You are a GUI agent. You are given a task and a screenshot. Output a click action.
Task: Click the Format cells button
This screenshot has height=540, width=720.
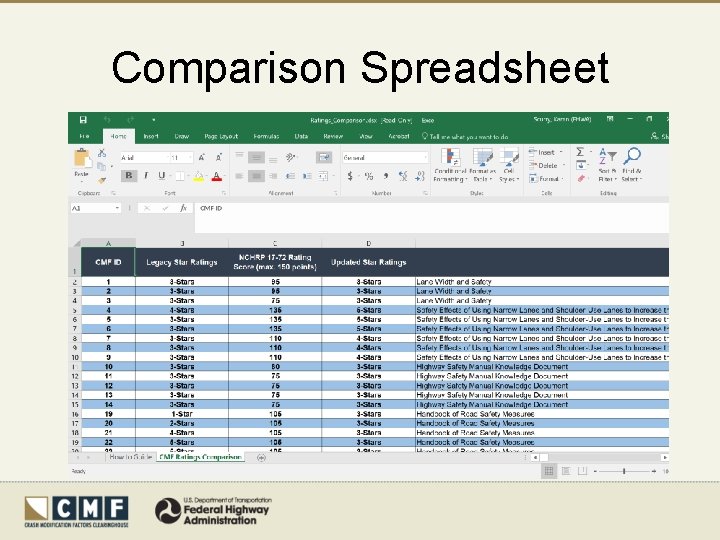coord(546,179)
